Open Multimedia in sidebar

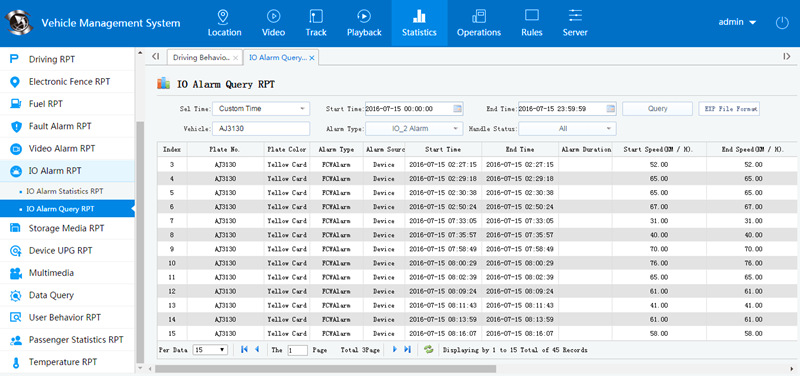[67, 273]
